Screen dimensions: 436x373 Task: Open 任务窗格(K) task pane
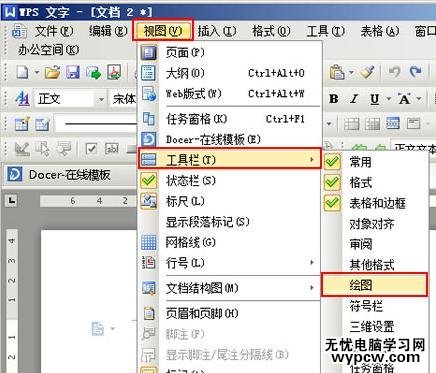click(x=230, y=119)
